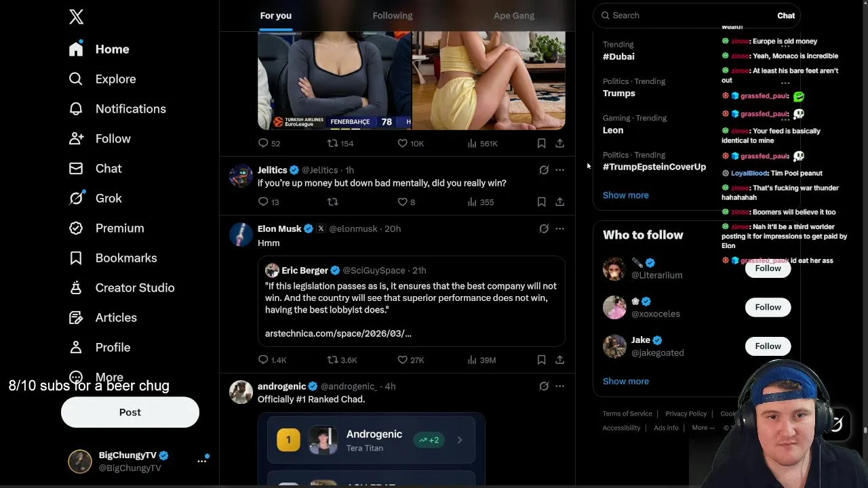Open more options on Elon Musk post
This screenshot has height=488, width=868.
pos(559,229)
